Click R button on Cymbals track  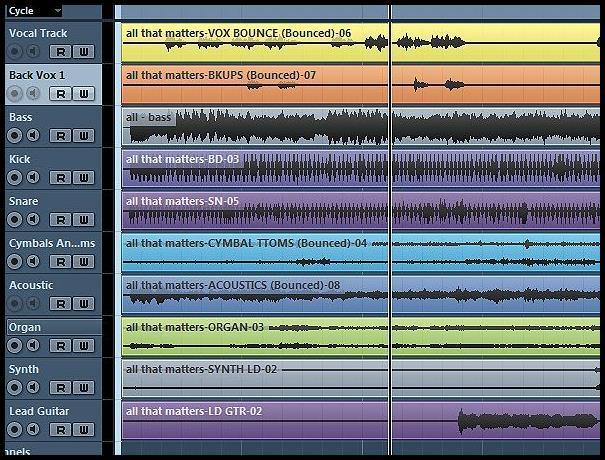pyautogui.click(x=61, y=262)
